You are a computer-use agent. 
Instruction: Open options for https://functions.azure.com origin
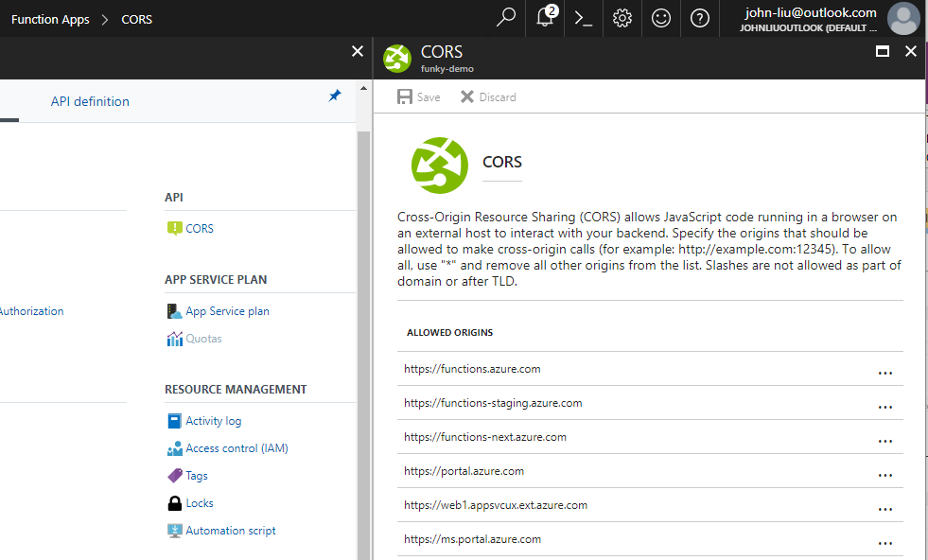pos(884,373)
